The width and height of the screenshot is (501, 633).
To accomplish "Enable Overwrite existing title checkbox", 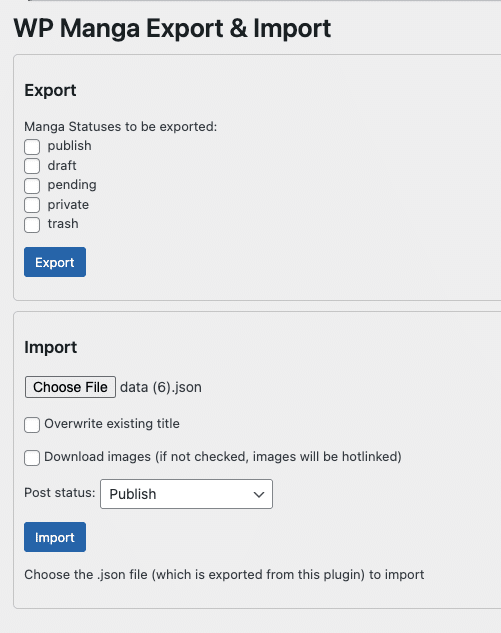I will point(32,425).
